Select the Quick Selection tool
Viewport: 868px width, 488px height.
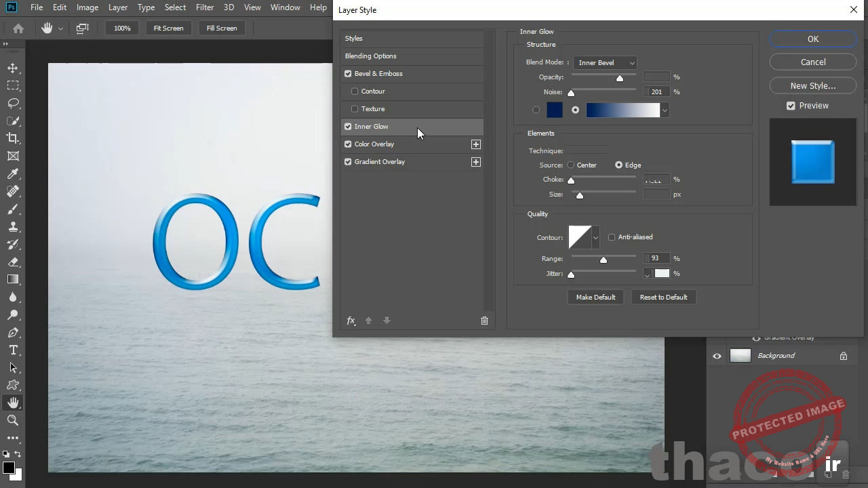(x=13, y=121)
